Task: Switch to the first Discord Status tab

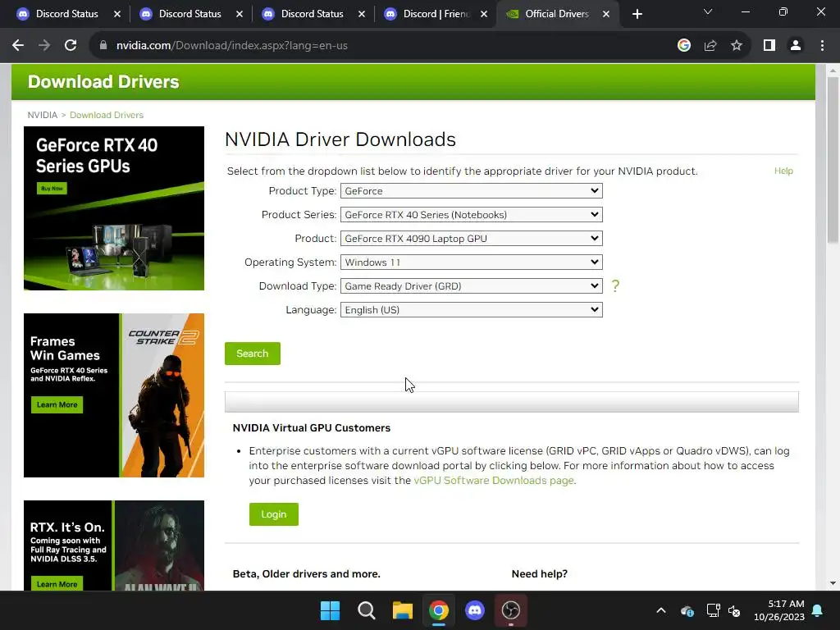Action: pos(67,14)
